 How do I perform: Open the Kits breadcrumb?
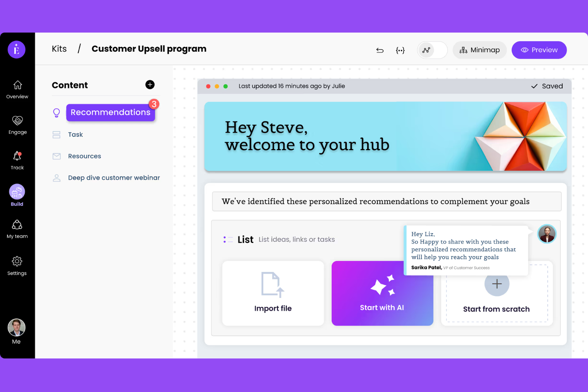point(59,48)
